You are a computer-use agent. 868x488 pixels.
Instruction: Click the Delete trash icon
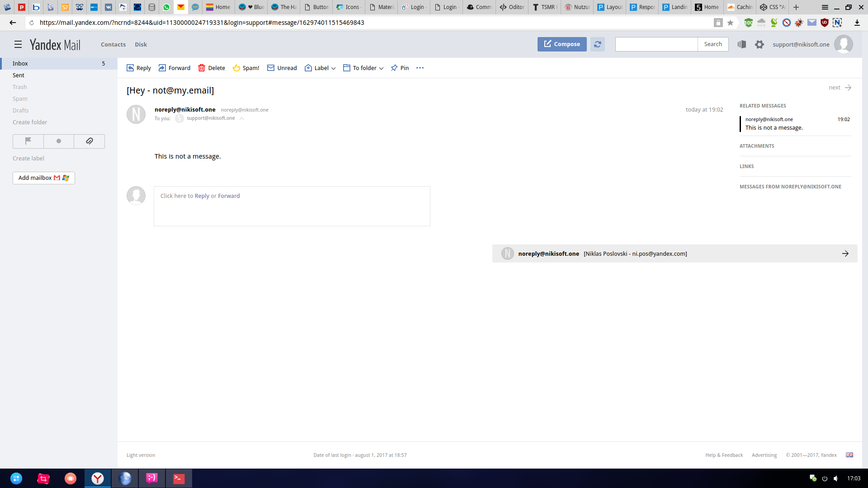tap(202, 68)
